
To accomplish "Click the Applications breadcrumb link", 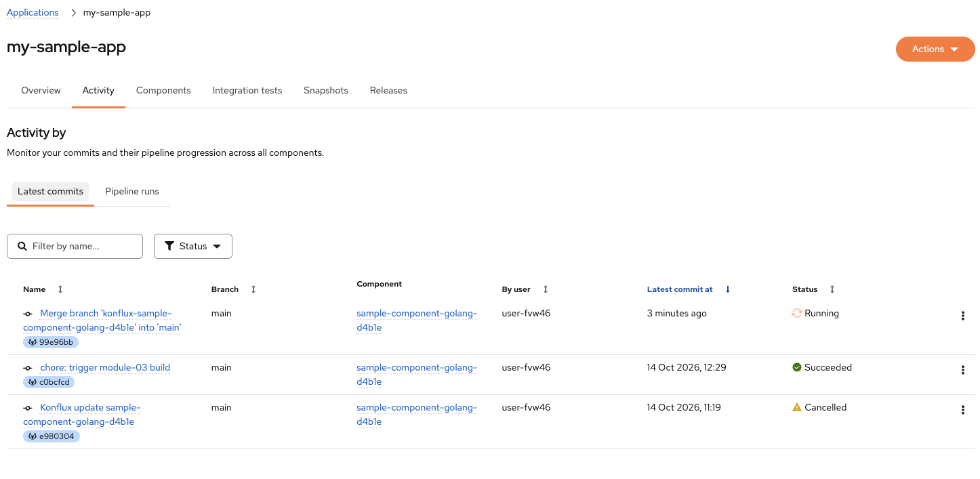I will [x=33, y=12].
